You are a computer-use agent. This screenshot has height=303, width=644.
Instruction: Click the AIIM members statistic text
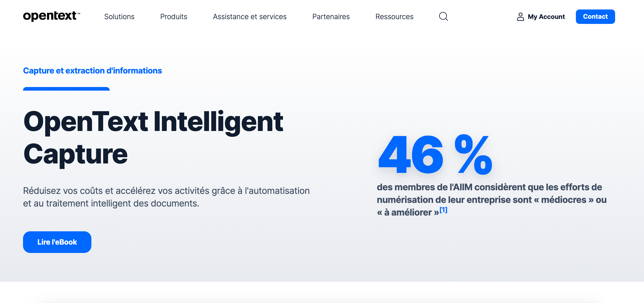491,199
